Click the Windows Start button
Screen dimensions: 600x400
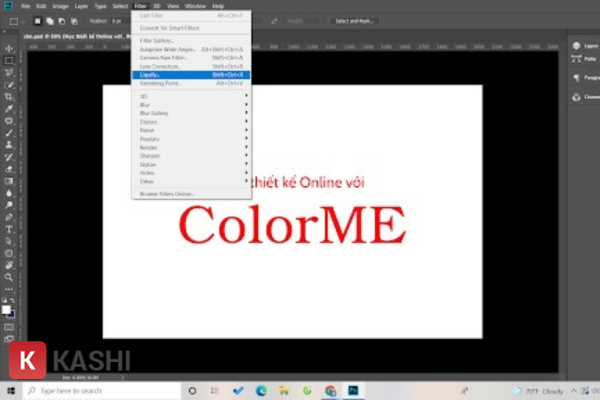pos(11,391)
